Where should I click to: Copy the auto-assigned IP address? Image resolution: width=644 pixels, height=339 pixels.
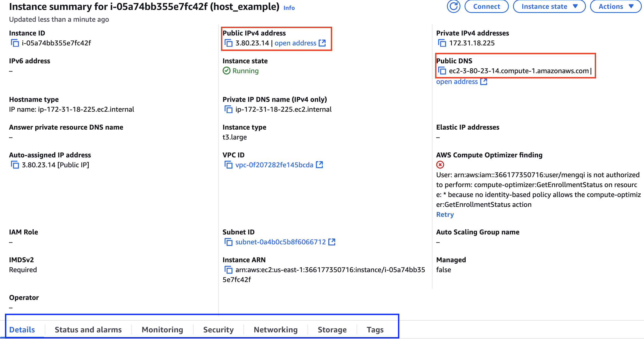pyautogui.click(x=15, y=165)
